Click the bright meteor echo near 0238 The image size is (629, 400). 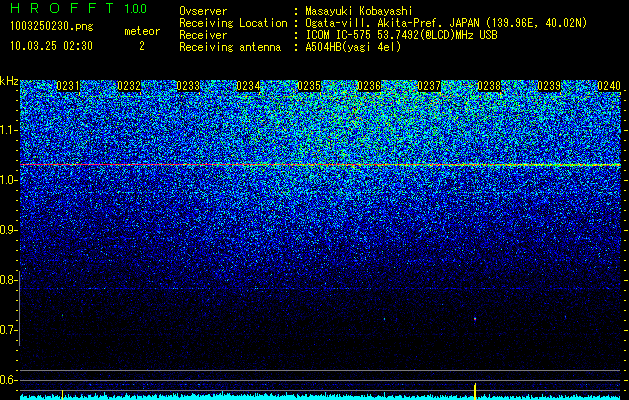point(475,319)
